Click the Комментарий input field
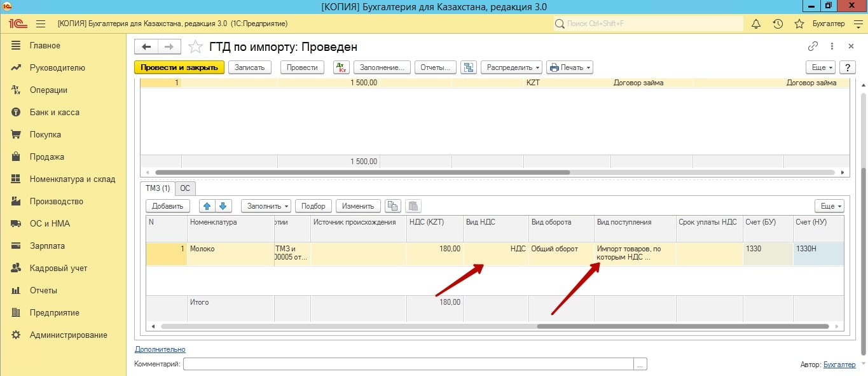Image resolution: width=868 pixels, height=376 pixels. click(408, 364)
